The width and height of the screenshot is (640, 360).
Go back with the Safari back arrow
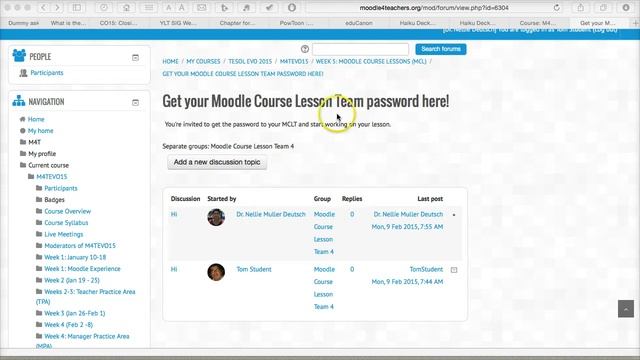(x=44, y=8)
